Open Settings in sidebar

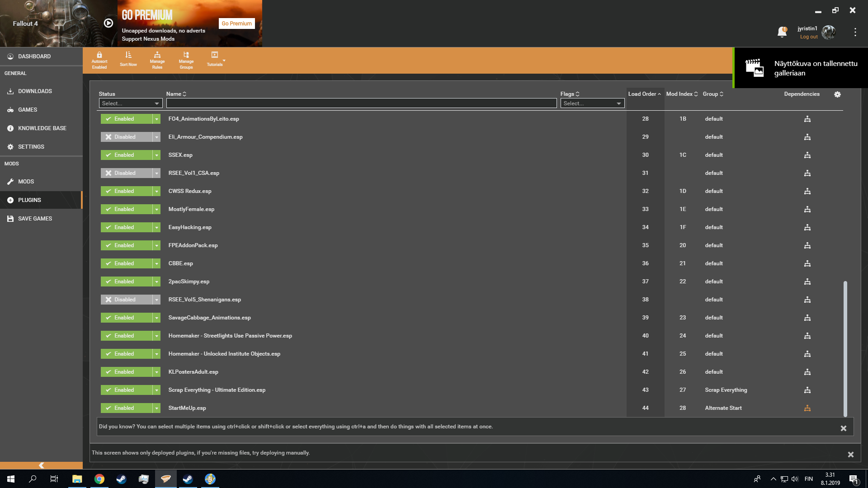click(41, 147)
